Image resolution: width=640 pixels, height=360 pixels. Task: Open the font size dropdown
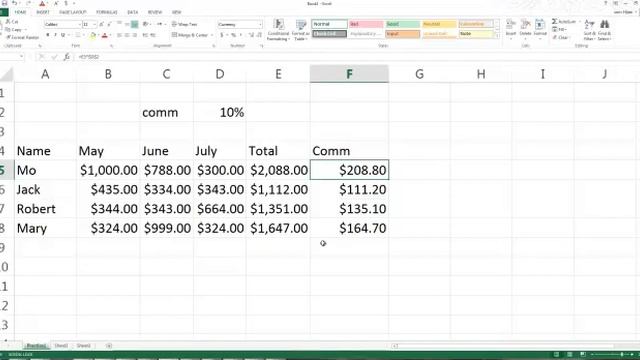(x=95, y=24)
